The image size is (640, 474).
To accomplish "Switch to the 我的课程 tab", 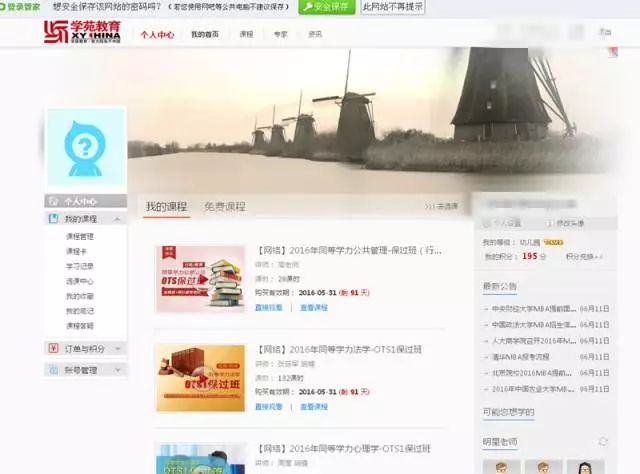I will 167,206.
